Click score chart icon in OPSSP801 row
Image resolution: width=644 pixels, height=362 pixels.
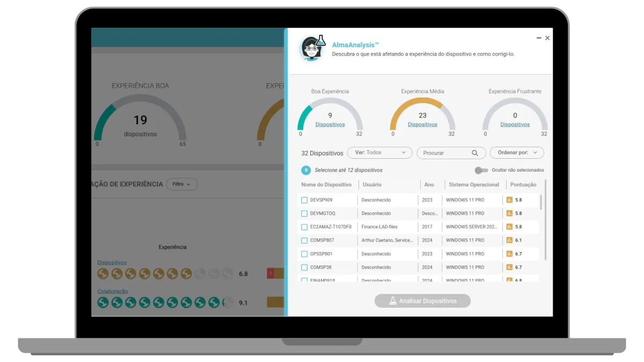(x=509, y=254)
